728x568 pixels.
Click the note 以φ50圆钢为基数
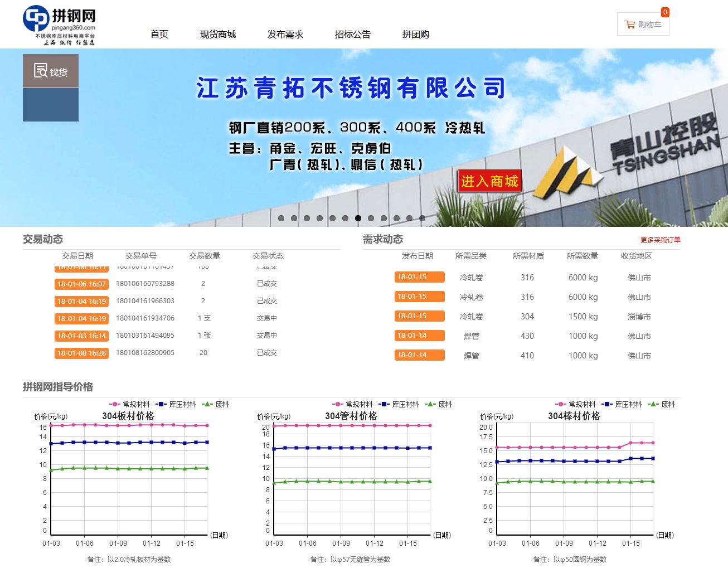pyautogui.click(x=580, y=560)
